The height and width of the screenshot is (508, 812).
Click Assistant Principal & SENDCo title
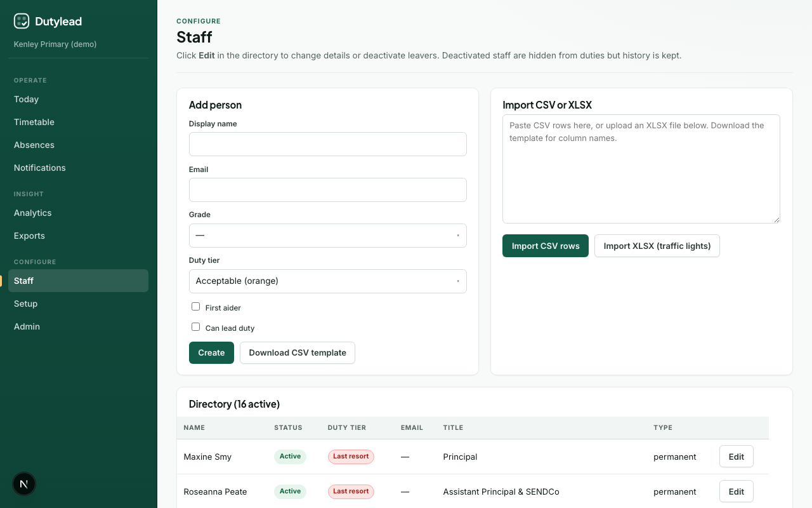tap(501, 491)
